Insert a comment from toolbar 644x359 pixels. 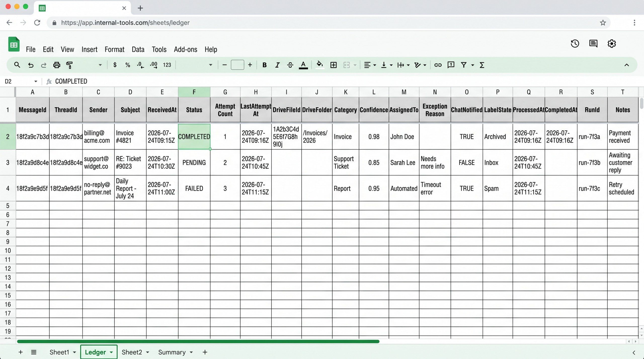tap(451, 65)
